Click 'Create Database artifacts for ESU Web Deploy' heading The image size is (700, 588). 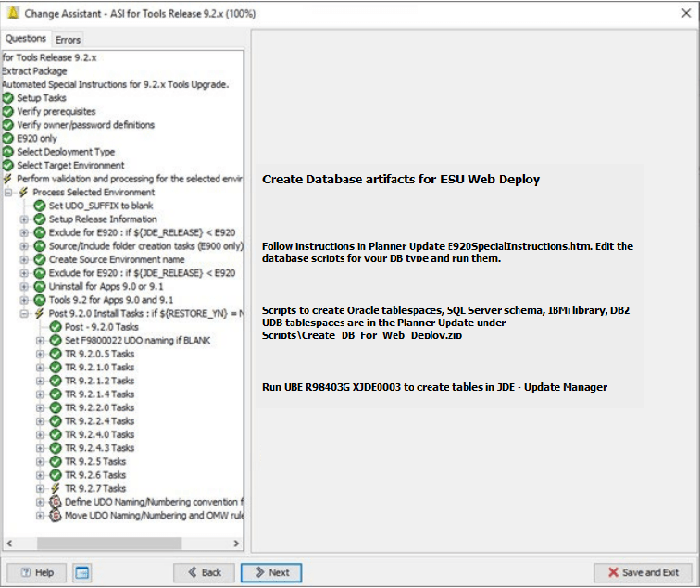tap(401, 179)
